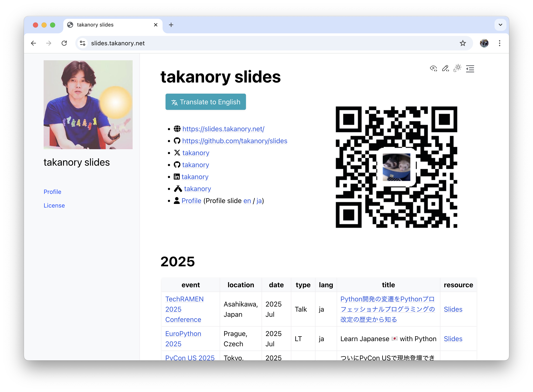The height and width of the screenshot is (392, 533).
Task: Reload the current page
Action: tap(64, 43)
